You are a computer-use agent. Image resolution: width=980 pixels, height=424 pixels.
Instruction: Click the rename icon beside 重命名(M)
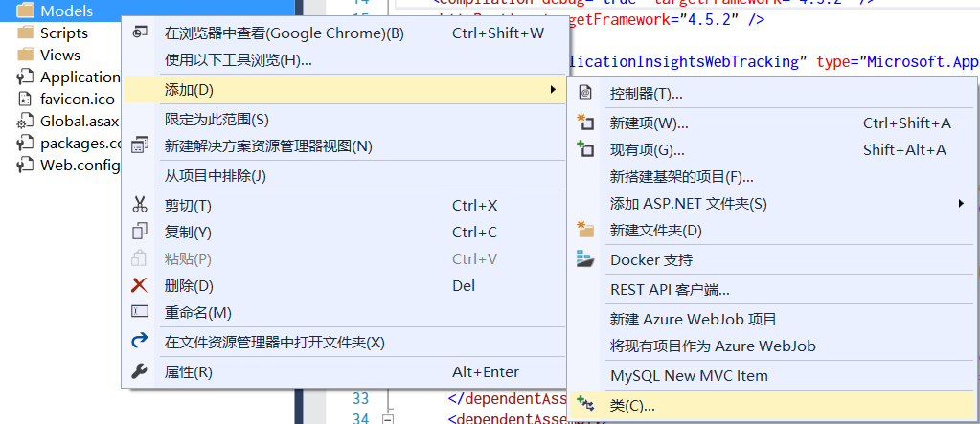click(x=140, y=312)
